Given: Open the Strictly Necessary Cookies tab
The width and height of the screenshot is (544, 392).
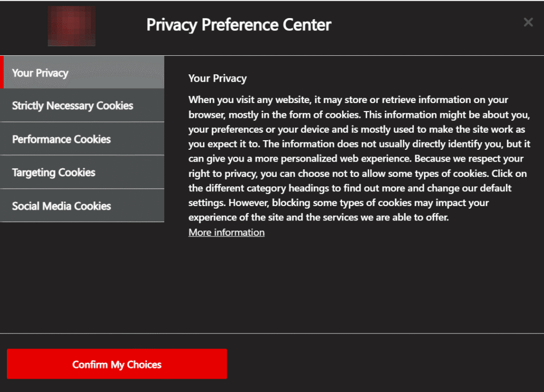Looking at the screenshot, I should click(83, 106).
